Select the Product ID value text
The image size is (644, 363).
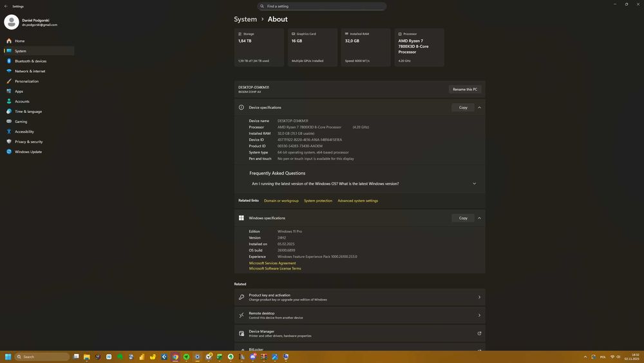click(x=300, y=146)
